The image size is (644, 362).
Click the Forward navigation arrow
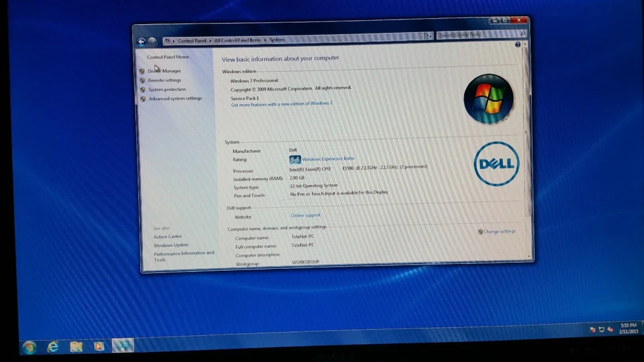click(152, 41)
